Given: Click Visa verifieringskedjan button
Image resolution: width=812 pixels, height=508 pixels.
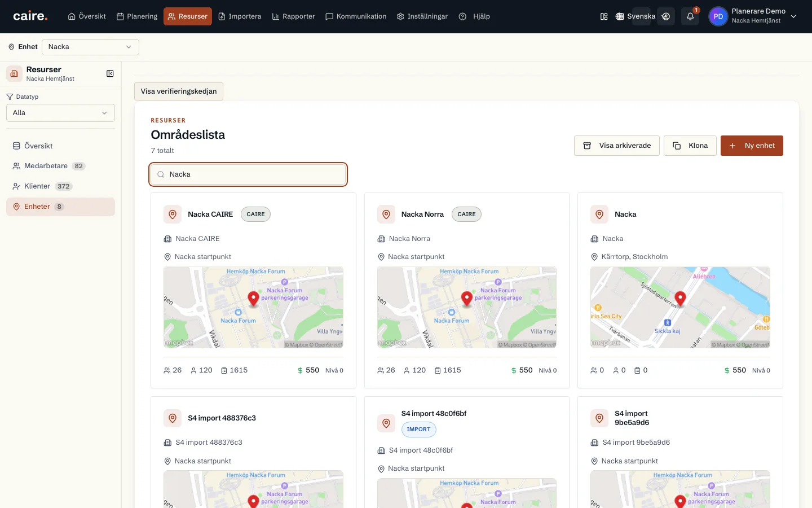Looking at the screenshot, I should 179,91.
